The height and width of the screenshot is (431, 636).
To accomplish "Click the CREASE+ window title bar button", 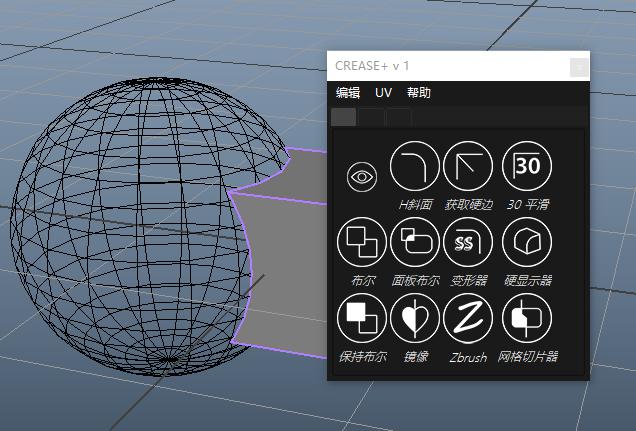I will coord(578,67).
